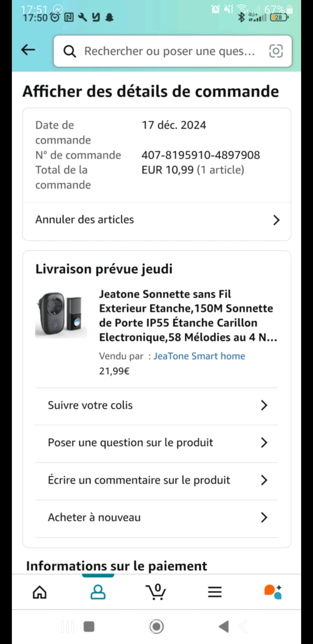Open the shopping cart icon
Screen dimensions: 313x644
point(156,592)
